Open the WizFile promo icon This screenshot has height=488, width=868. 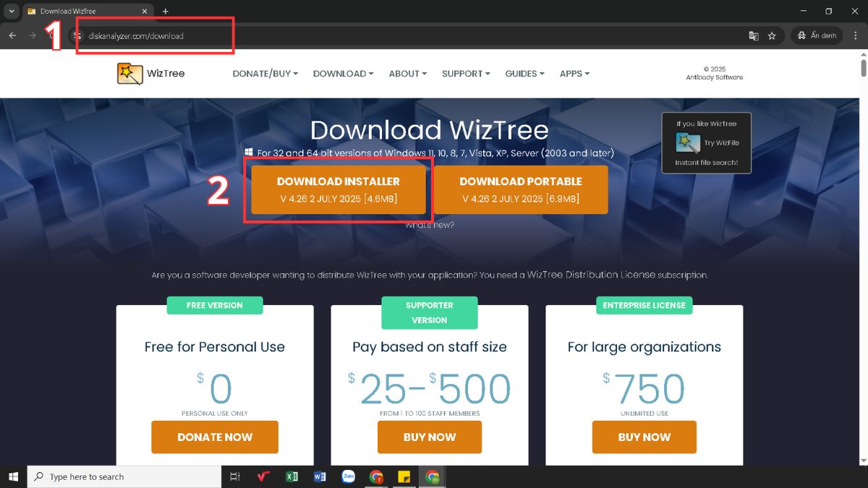687,142
